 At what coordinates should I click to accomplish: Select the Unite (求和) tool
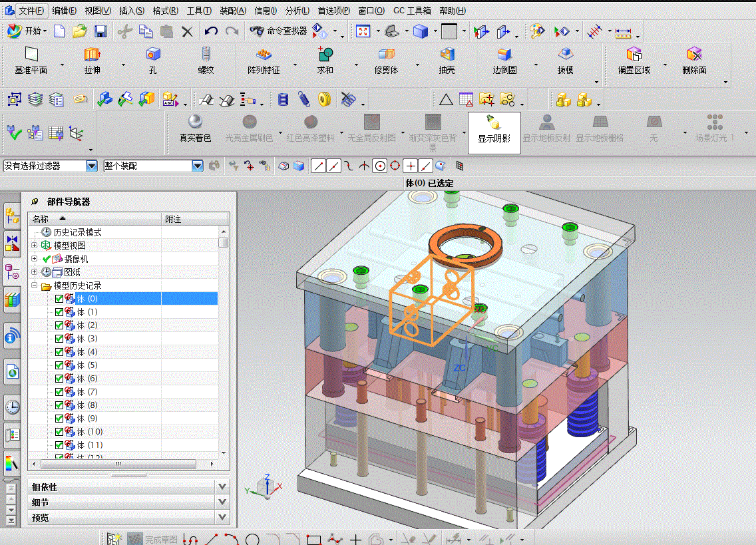(325, 61)
